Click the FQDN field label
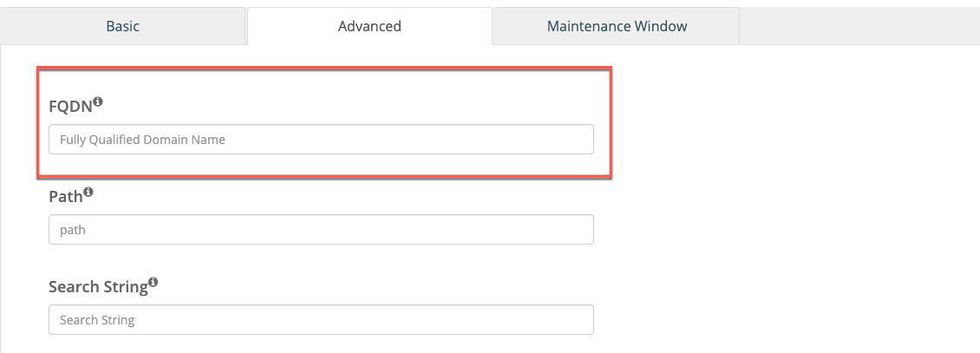Screen dimensions: 980x353 click(70, 106)
